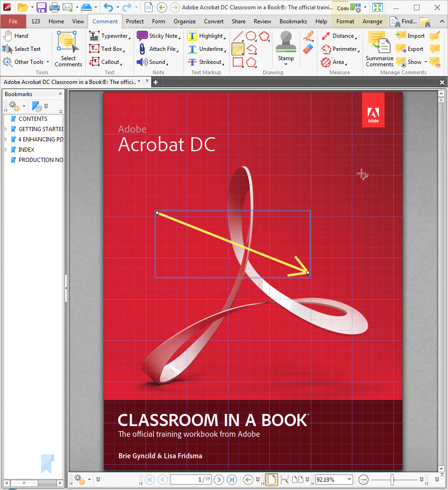Click the Find button
448x490 pixels.
click(403, 21)
